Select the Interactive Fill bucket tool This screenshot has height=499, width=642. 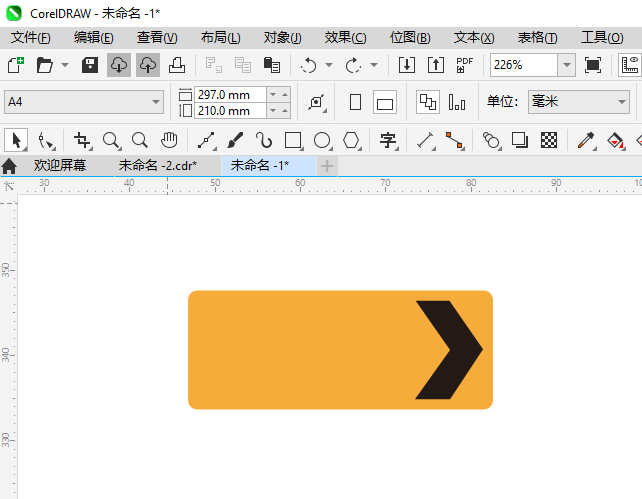point(615,140)
